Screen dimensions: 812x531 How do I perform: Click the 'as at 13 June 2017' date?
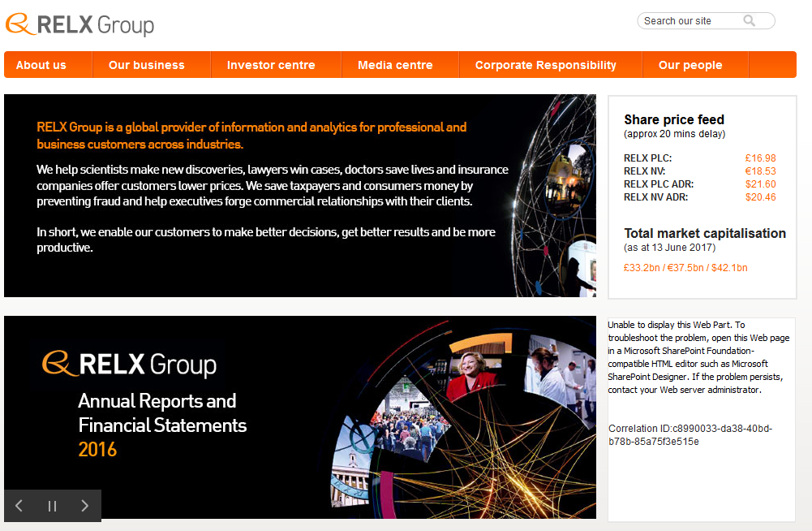click(x=669, y=248)
